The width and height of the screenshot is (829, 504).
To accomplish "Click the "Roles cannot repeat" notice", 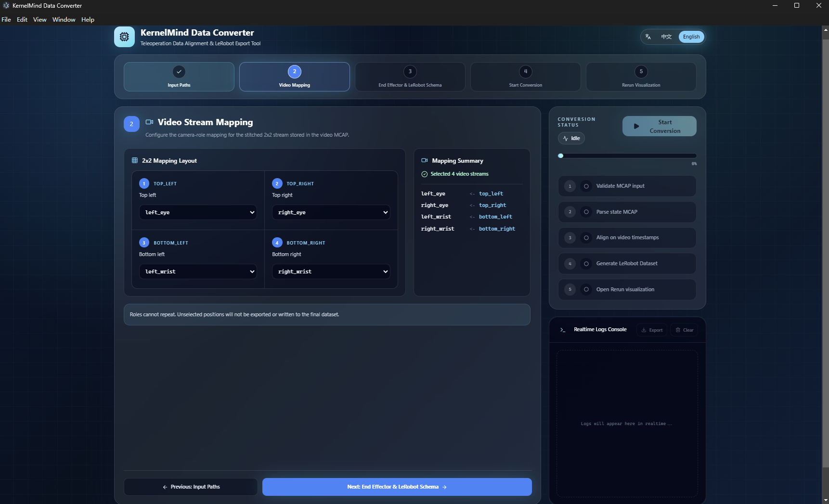I will pyautogui.click(x=327, y=314).
